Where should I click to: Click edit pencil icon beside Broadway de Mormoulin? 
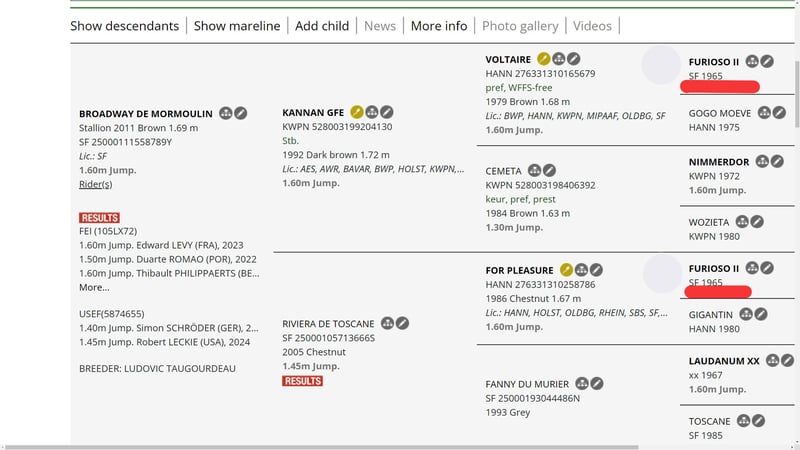coord(241,113)
